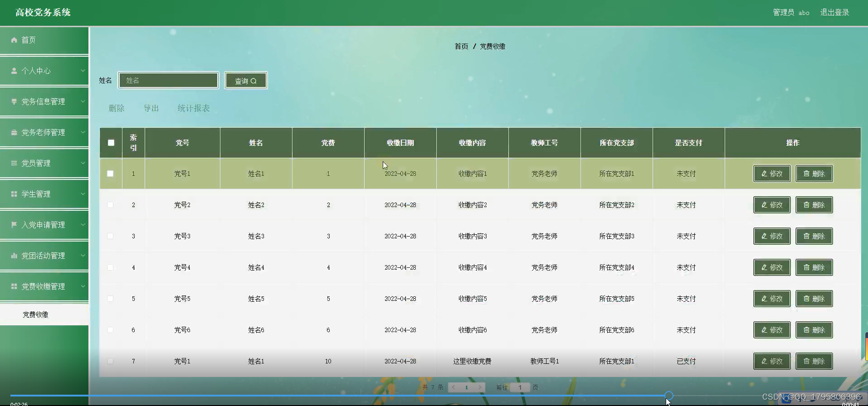The height and width of the screenshot is (406, 868).
Task: Check the checkbox for row 4 党号4
Action: coord(110,267)
